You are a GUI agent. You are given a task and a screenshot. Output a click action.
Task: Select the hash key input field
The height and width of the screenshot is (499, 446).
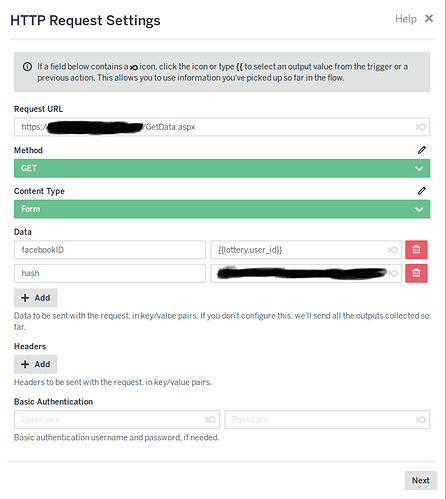click(110, 273)
